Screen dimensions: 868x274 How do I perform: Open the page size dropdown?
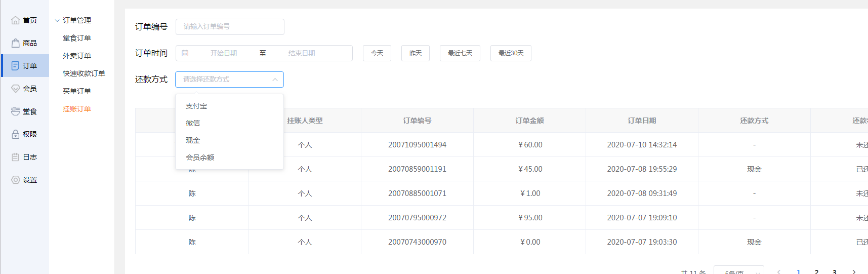click(x=738, y=271)
